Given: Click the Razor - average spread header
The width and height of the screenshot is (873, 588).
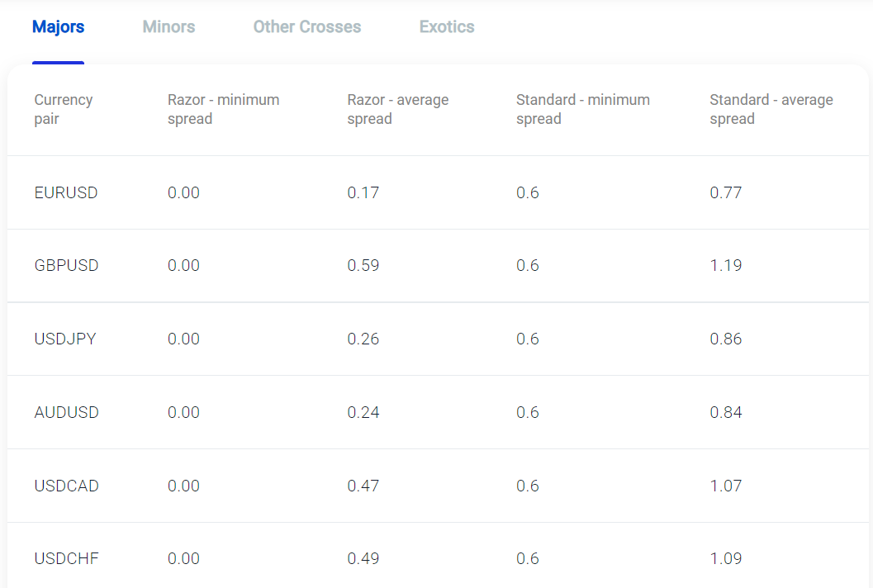Looking at the screenshot, I should pos(397,109).
